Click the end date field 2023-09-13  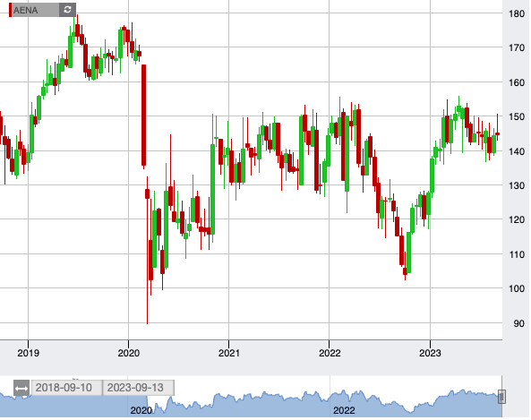(138, 388)
